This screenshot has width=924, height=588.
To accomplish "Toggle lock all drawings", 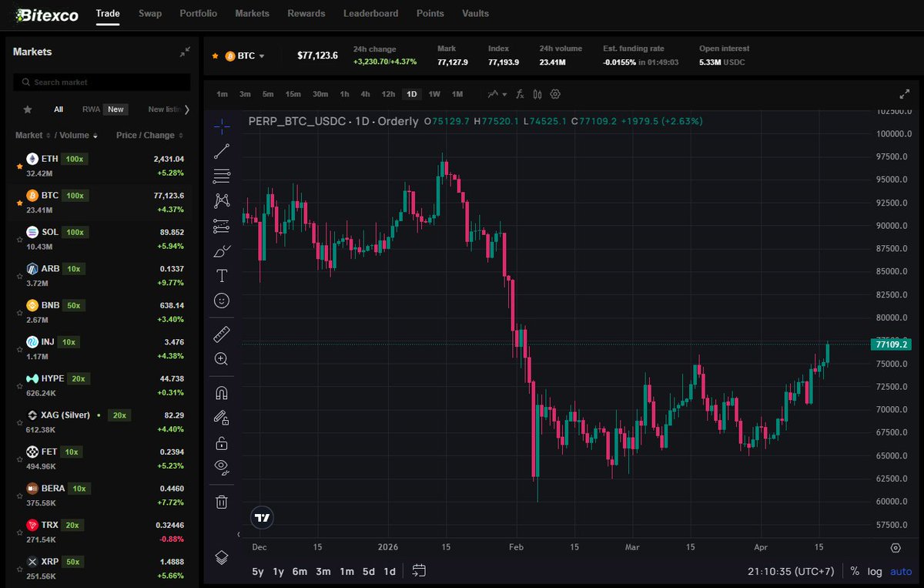I will coord(222,443).
